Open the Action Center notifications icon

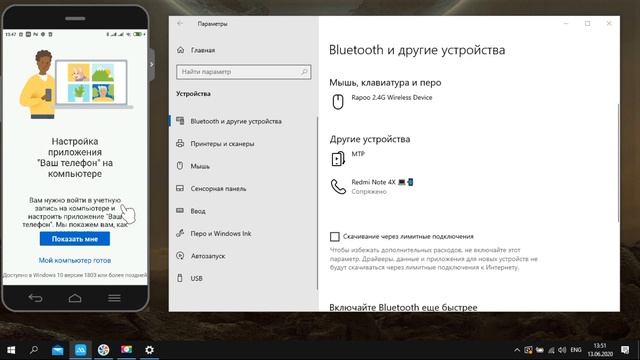(x=625, y=350)
